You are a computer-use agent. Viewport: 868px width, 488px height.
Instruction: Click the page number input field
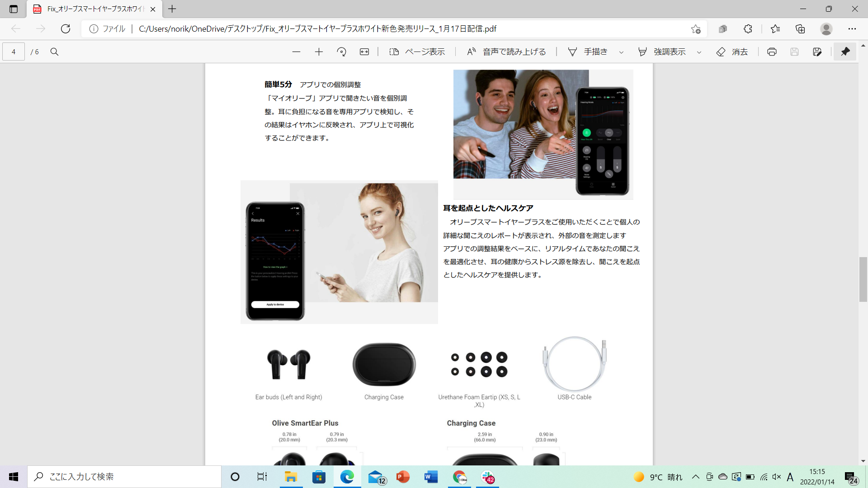pyautogui.click(x=14, y=52)
